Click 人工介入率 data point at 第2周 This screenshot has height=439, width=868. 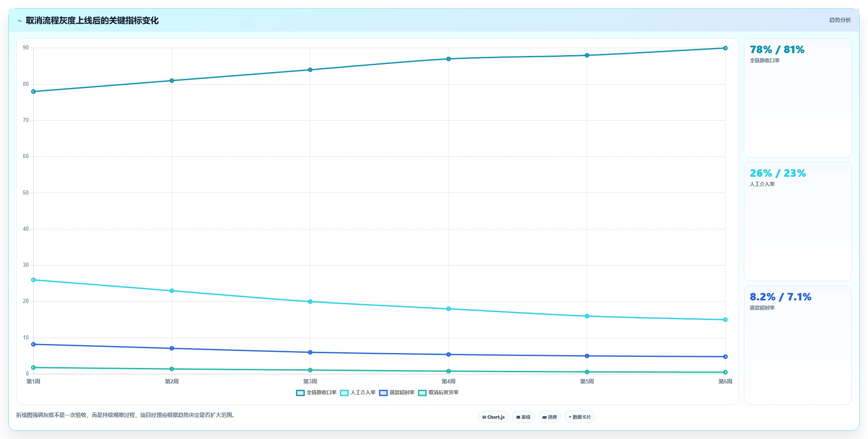pos(172,291)
